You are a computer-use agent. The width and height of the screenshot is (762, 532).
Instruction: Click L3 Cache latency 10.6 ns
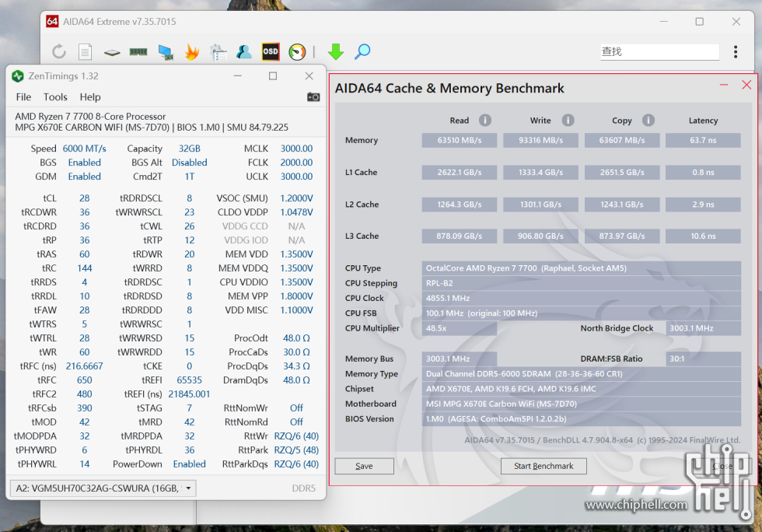pyautogui.click(x=703, y=236)
